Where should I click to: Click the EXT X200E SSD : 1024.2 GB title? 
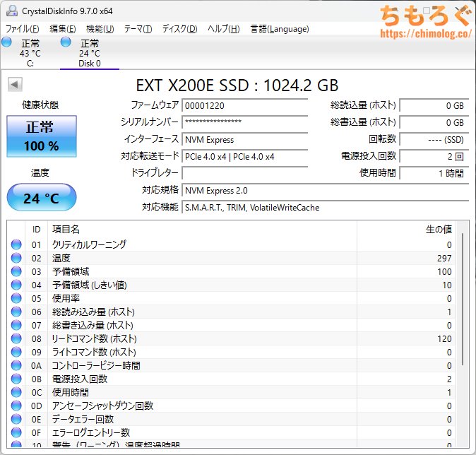coord(237,85)
